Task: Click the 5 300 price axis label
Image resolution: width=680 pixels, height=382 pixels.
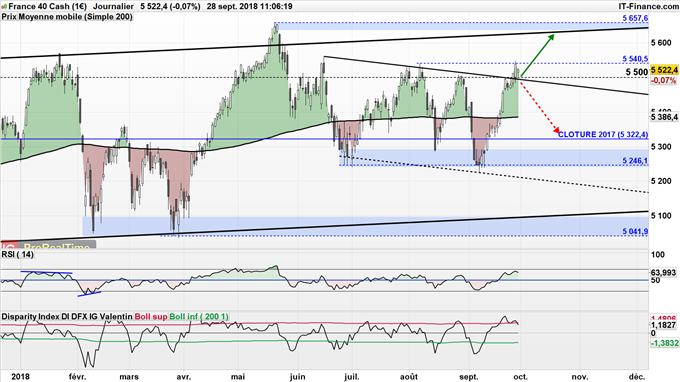Action: pos(661,147)
